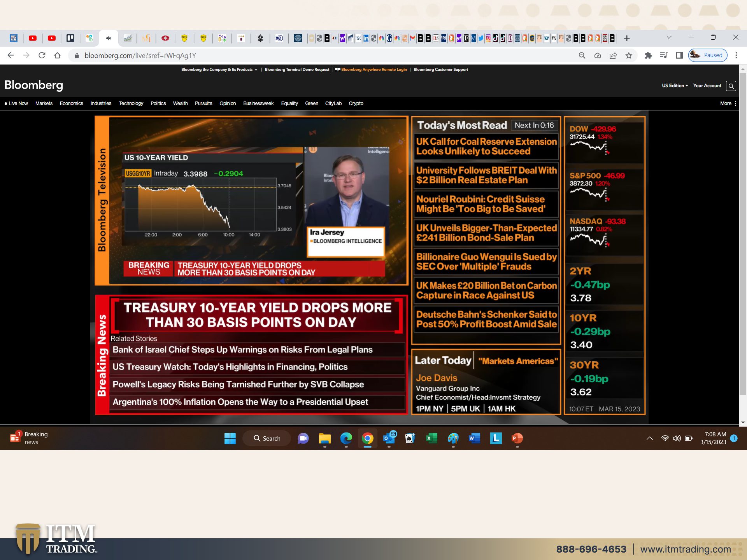Click the Bloomberg Television live video
This screenshot has height=560, width=747.
(258, 201)
